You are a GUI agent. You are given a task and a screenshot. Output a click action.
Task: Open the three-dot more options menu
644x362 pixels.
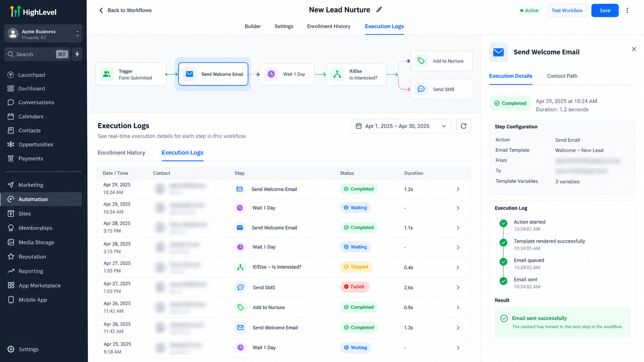(x=627, y=10)
